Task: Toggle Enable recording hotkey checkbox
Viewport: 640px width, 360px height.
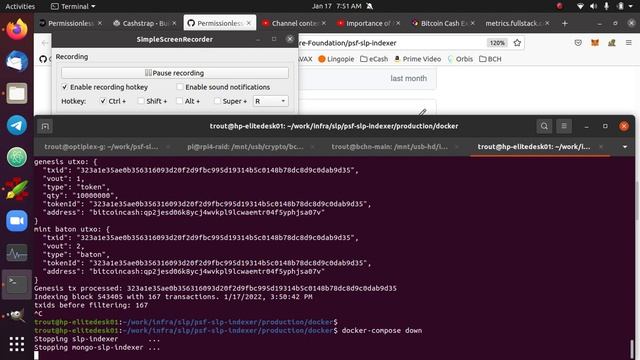Action: coord(64,87)
